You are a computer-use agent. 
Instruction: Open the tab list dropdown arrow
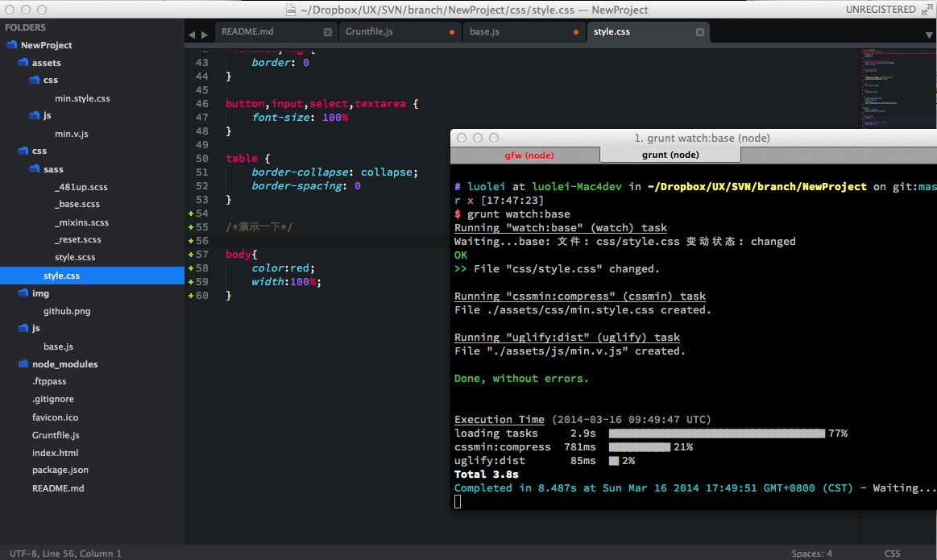click(928, 35)
